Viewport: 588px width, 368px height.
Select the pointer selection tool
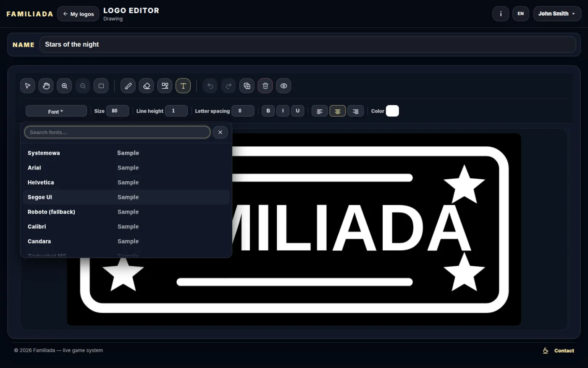click(28, 86)
